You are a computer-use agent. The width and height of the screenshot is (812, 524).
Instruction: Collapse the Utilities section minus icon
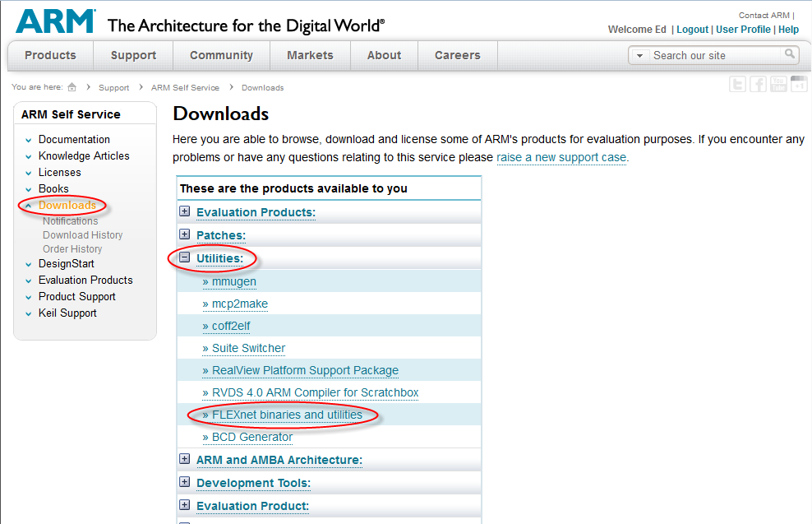pos(185,257)
